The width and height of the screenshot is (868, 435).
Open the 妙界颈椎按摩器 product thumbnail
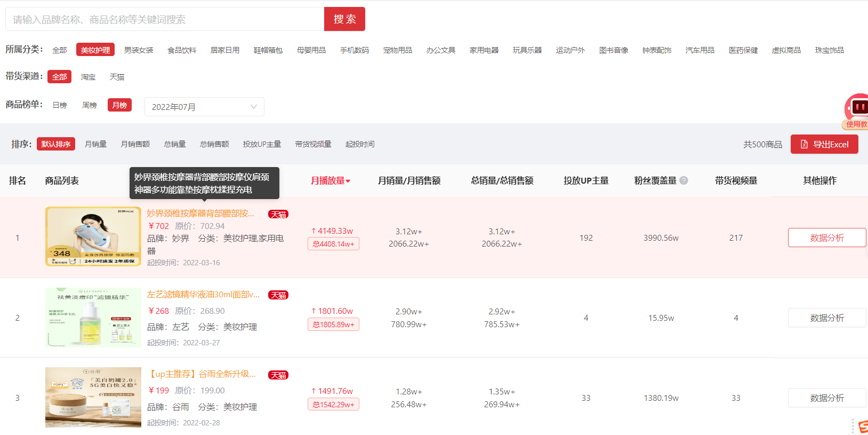click(x=93, y=236)
